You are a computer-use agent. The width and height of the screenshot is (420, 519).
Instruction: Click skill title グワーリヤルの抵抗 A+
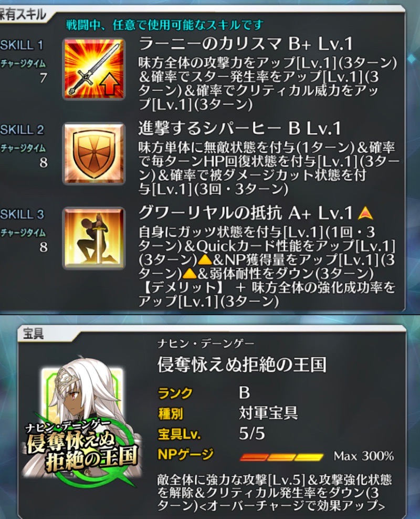(x=245, y=213)
